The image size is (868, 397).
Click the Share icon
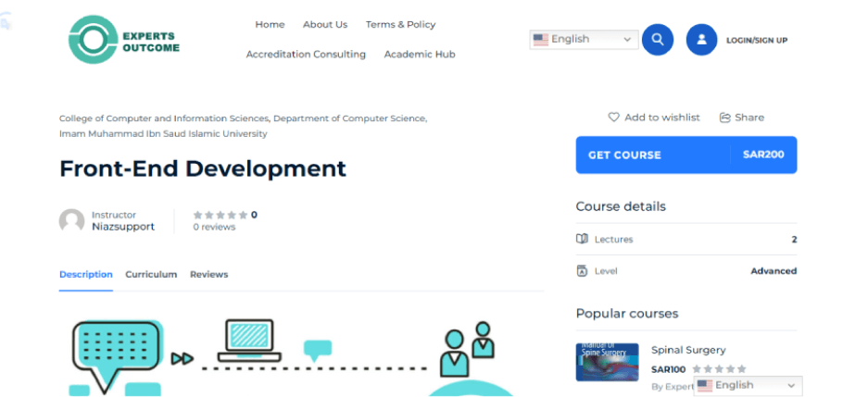[724, 118]
